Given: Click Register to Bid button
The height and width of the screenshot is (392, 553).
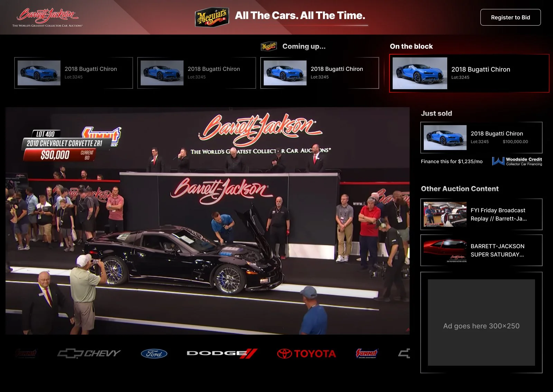Looking at the screenshot, I should coord(510,17).
